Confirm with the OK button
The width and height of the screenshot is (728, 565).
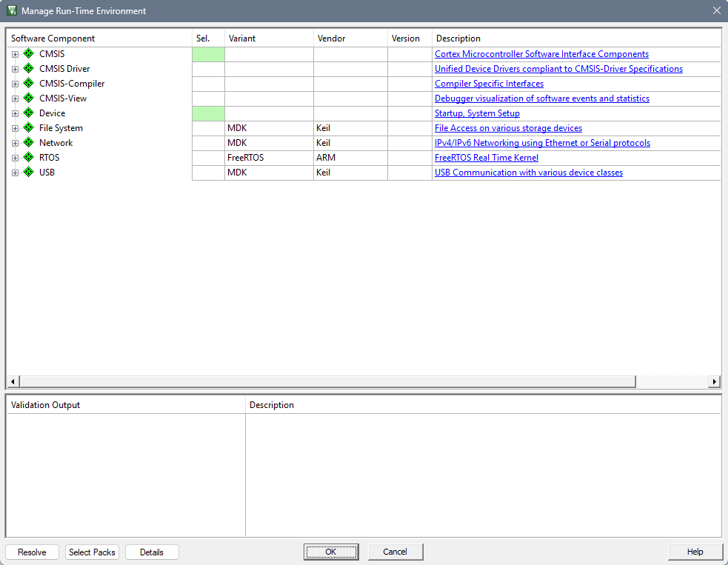coord(331,552)
